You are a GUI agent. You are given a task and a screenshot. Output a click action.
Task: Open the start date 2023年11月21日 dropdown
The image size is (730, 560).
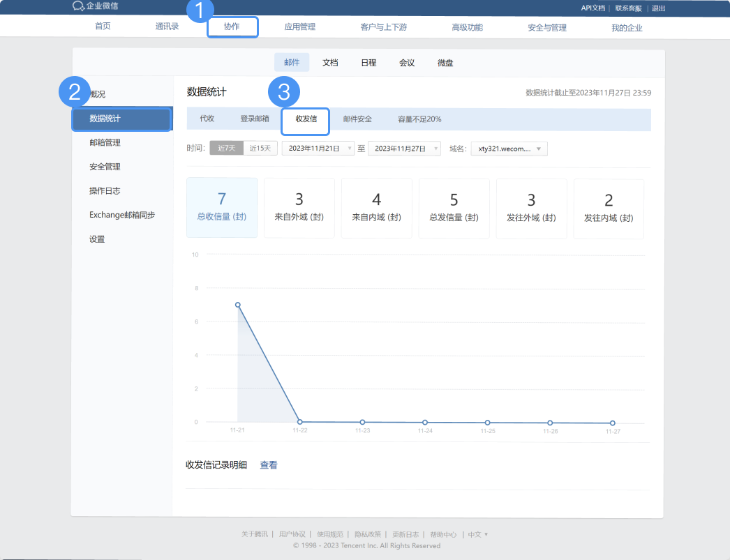(318, 149)
